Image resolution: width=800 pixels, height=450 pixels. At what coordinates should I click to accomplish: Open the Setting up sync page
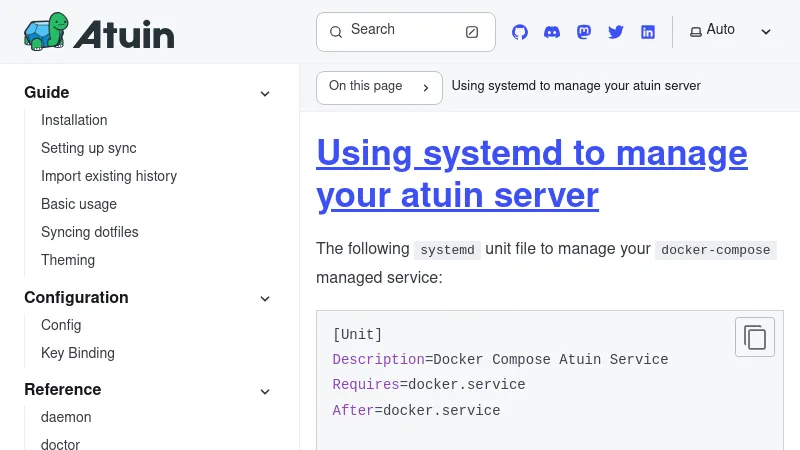(88, 148)
